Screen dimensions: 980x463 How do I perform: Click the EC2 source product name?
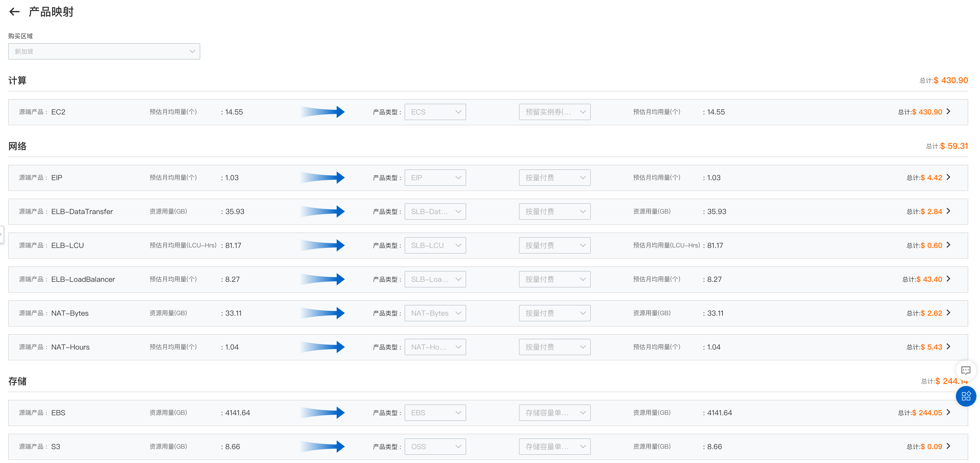coord(58,112)
